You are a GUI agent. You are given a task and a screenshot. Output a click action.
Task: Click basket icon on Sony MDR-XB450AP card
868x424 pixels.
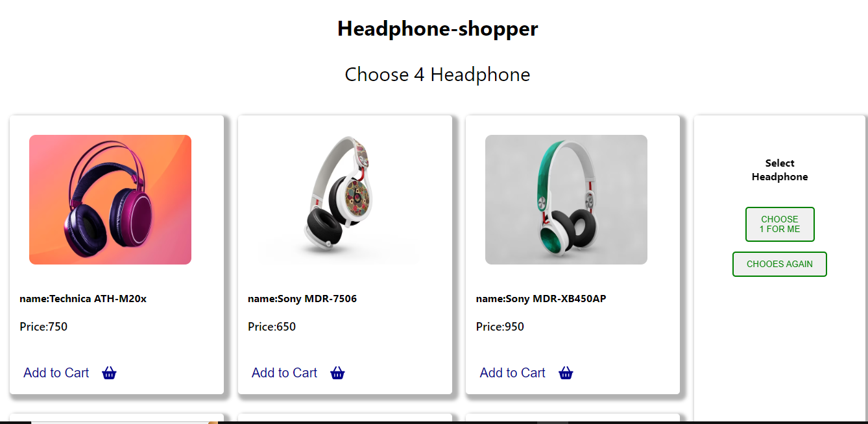pos(566,373)
